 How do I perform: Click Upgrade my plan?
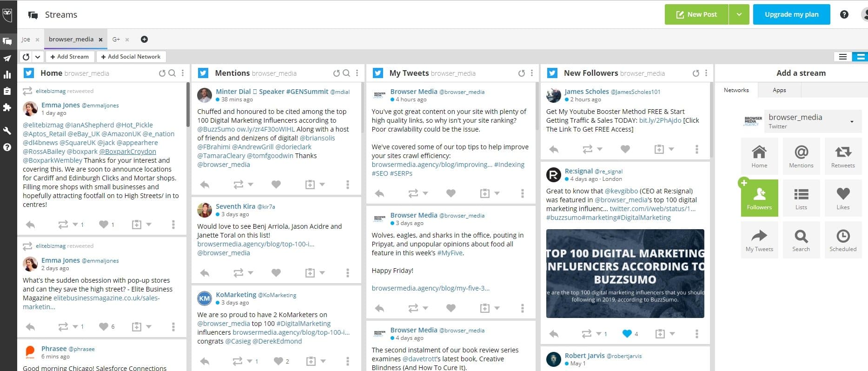coord(791,14)
